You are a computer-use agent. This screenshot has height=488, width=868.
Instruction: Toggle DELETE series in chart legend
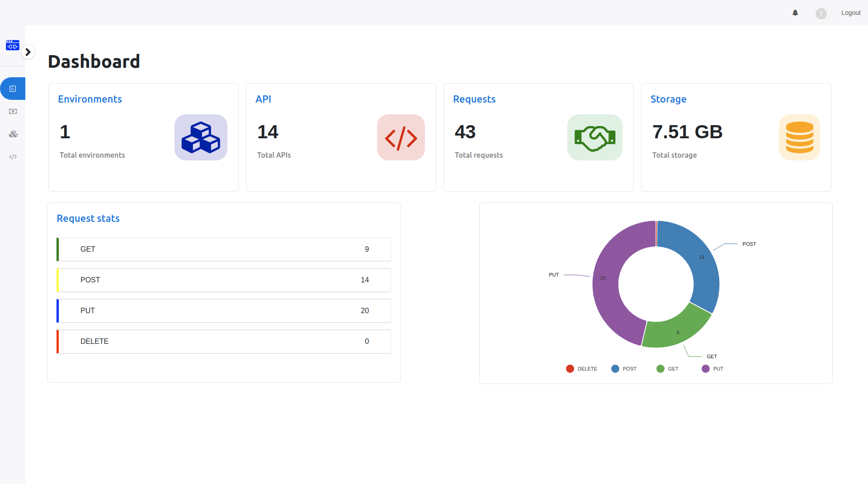(581, 369)
